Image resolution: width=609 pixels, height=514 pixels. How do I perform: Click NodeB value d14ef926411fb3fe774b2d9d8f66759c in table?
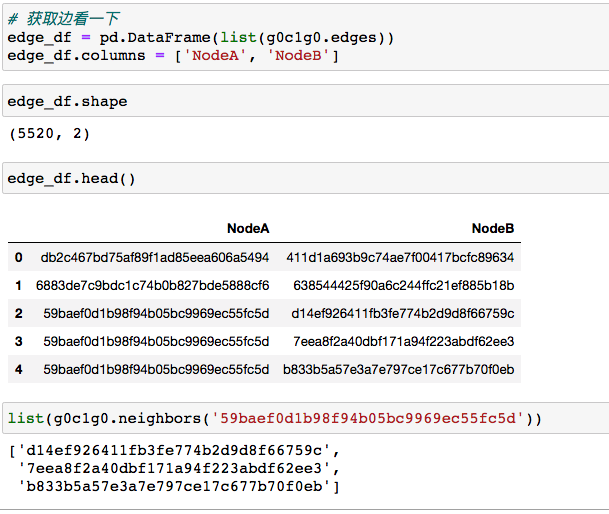(403, 314)
